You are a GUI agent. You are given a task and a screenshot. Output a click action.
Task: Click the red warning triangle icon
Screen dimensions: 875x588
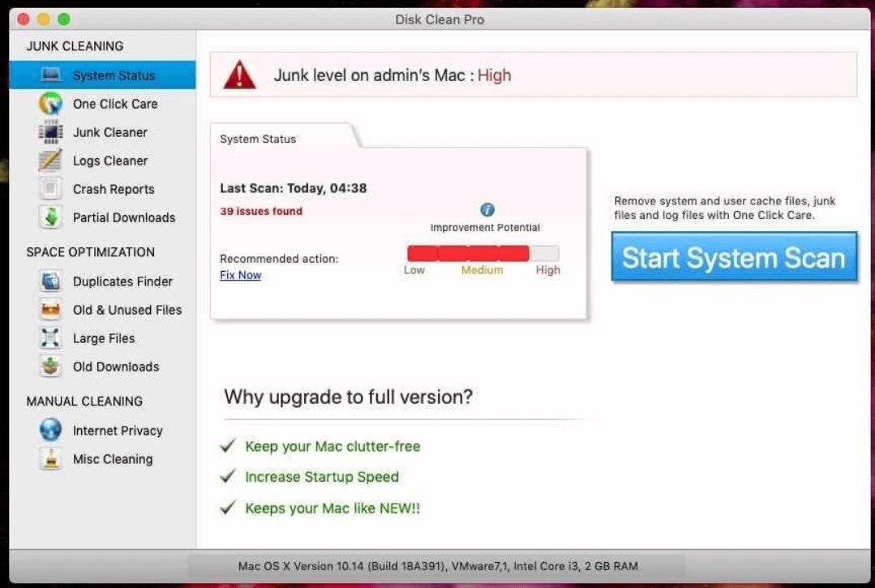239,75
